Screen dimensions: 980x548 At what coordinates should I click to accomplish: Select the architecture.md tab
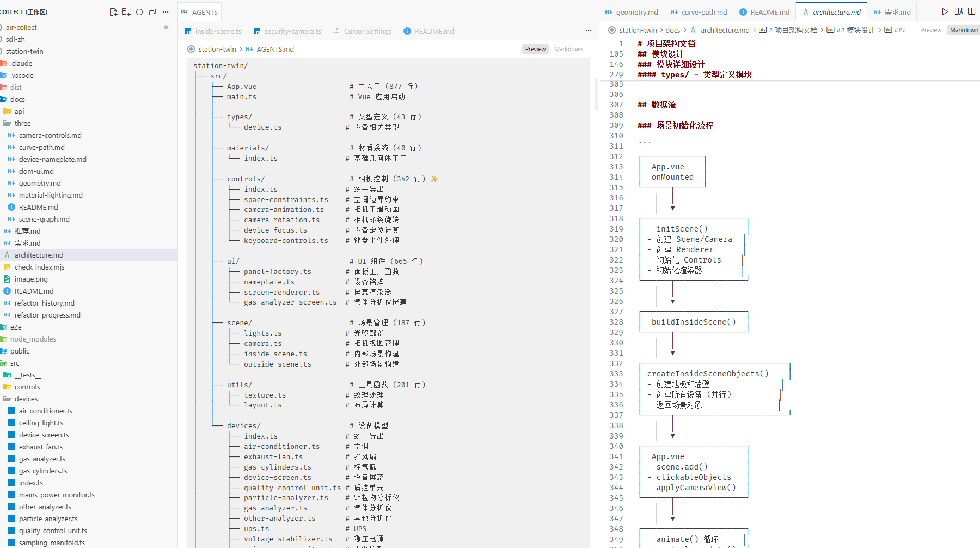(831, 12)
